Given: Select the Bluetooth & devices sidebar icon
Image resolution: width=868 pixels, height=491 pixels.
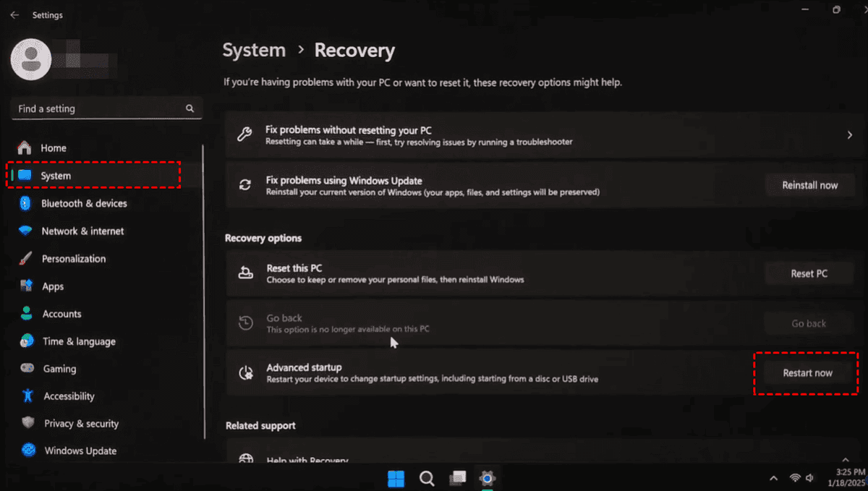Looking at the screenshot, I should 28,203.
